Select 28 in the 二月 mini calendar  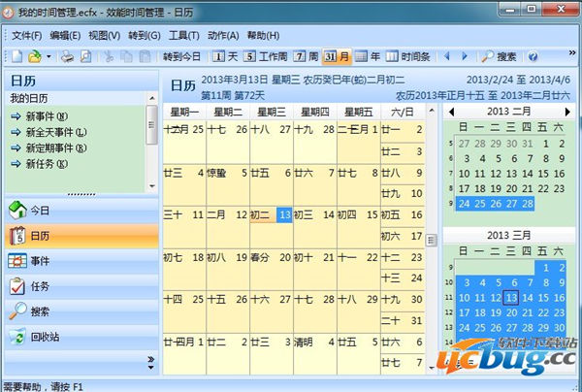pyautogui.click(x=528, y=204)
